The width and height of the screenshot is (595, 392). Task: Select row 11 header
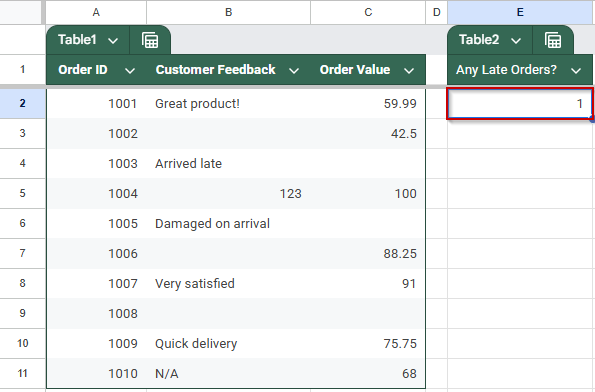point(22,373)
